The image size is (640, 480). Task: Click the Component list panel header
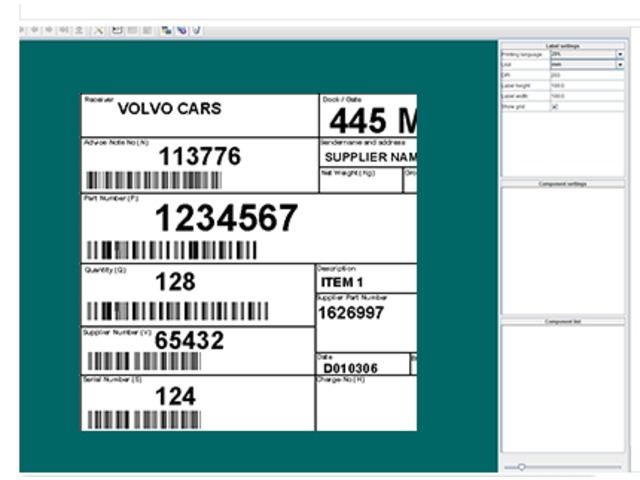click(x=563, y=321)
